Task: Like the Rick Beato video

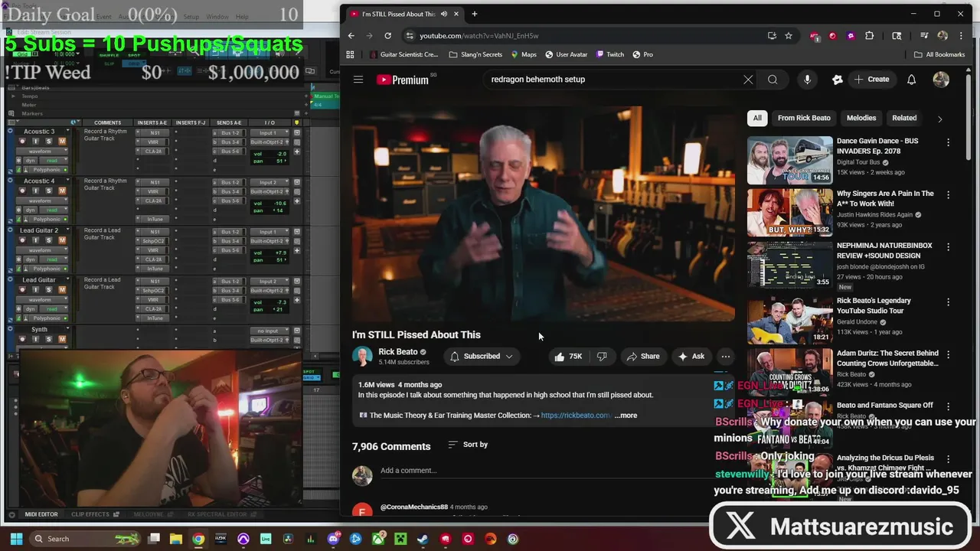Action: 568,357
